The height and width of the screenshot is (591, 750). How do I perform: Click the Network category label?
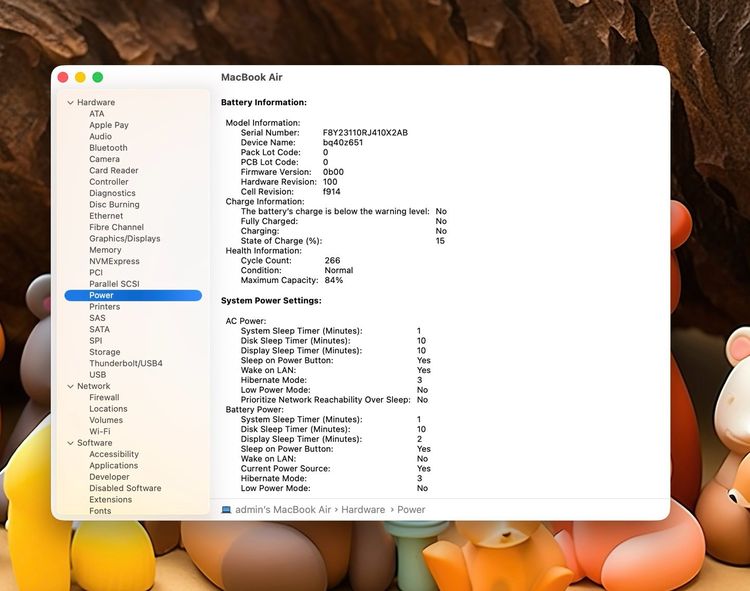tap(94, 386)
